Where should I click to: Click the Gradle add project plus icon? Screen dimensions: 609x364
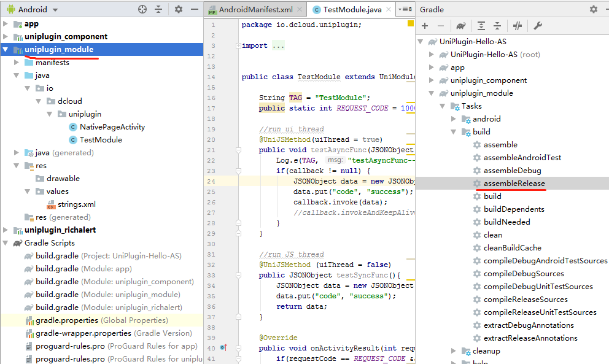coord(425,26)
